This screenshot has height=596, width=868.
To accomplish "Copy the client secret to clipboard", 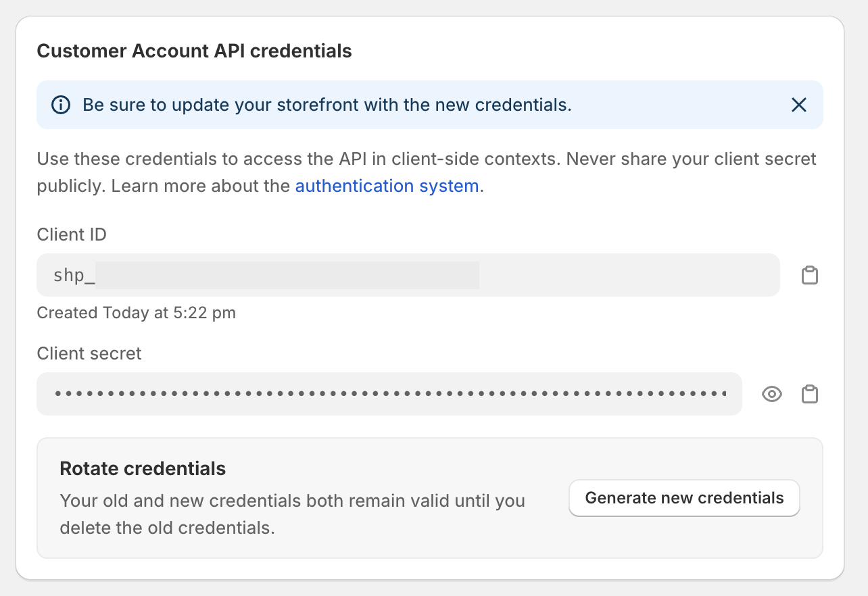I will [809, 394].
